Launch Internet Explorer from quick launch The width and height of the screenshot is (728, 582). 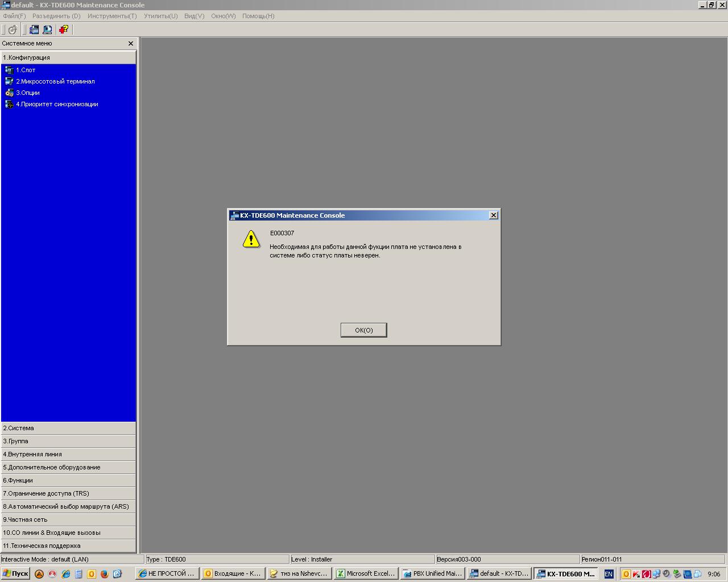[65, 574]
